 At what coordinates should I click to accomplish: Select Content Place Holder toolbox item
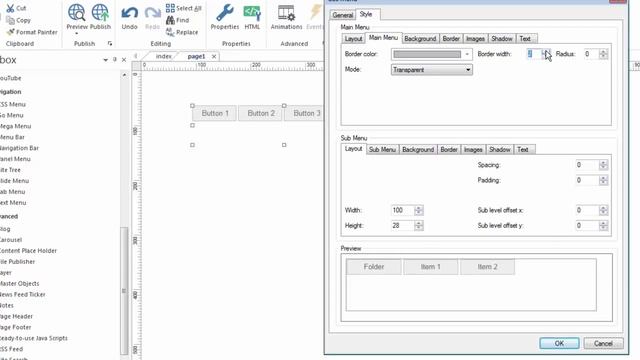(28, 251)
